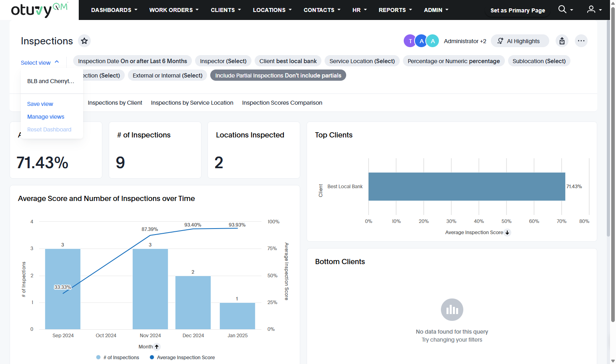Click the purple T user avatar

pos(410,41)
